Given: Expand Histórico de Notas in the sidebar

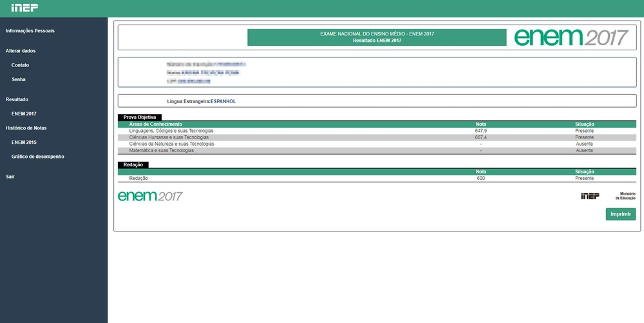Looking at the screenshot, I should click(x=26, y=128).
